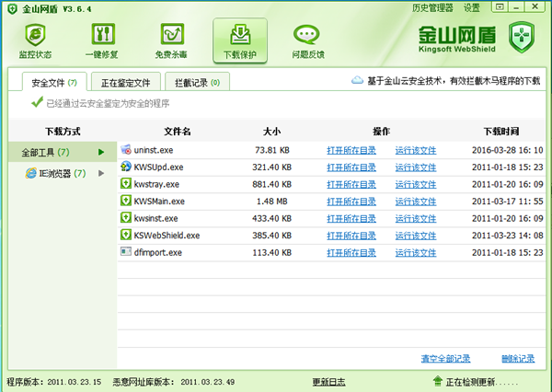
Task: Click the dfimport.exe file icon
Action: (127, 251)
